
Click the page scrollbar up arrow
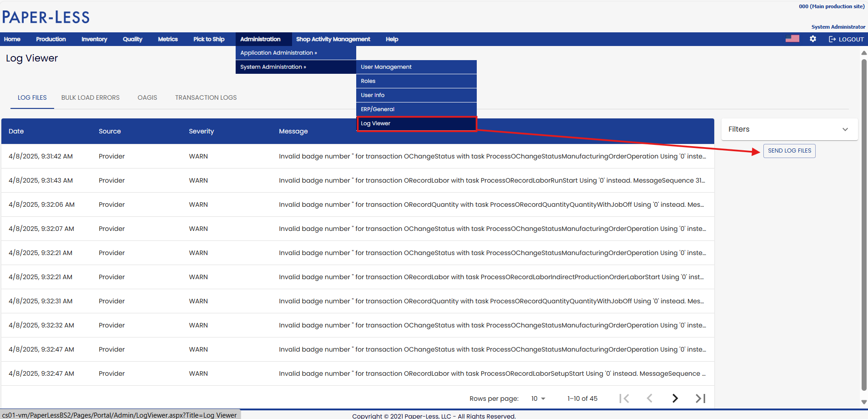(x=864, y=53)
